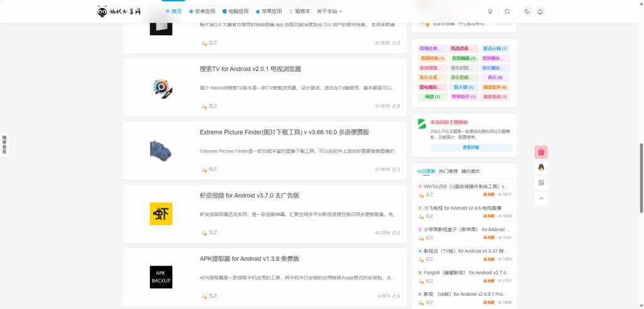
Task: Click the 本站同款主题模板 heading link
Action: pos(449,122)
